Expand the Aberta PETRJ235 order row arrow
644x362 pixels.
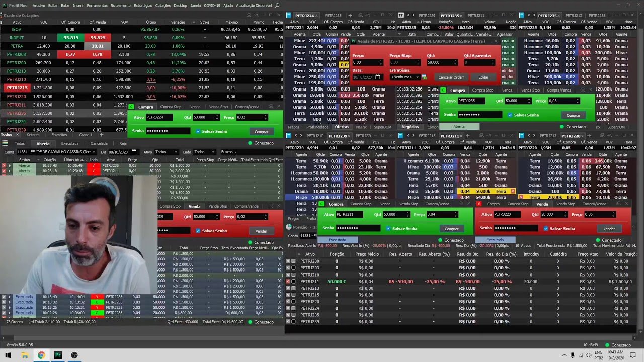(9, 165)
